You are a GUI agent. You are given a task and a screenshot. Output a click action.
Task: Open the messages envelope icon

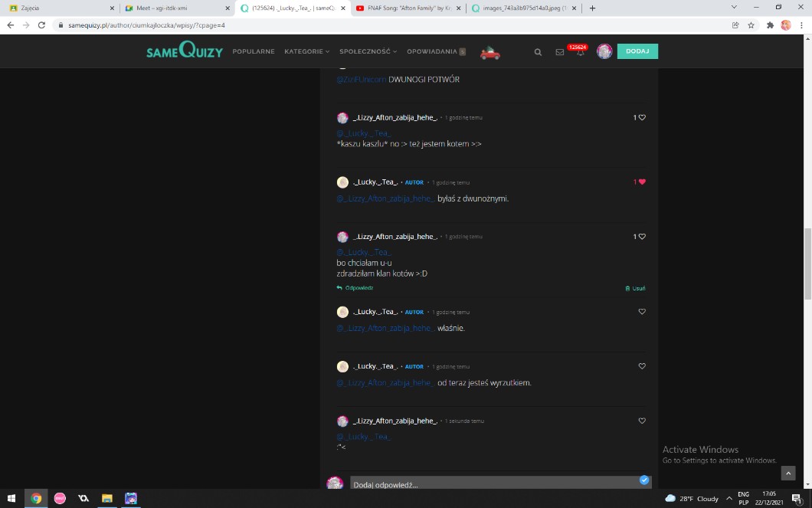(560, 52)
